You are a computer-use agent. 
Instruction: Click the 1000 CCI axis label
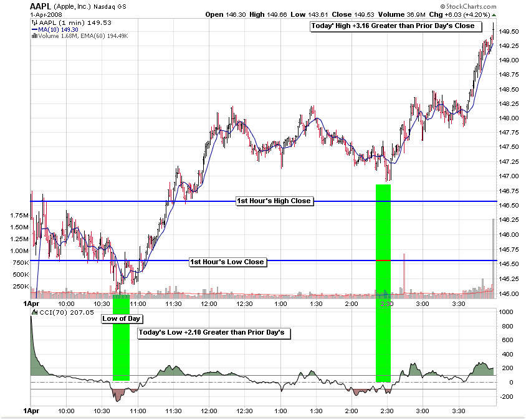506,312
